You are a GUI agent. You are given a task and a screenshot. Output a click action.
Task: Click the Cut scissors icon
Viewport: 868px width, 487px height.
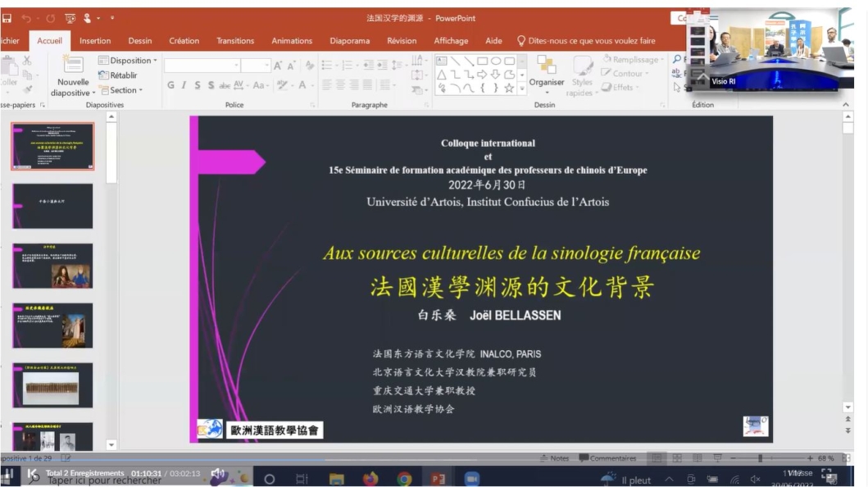tap(27, 61)
